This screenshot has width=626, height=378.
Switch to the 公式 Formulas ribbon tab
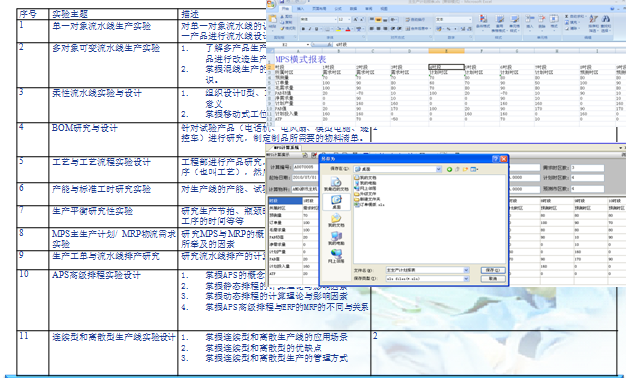[338, 8]
